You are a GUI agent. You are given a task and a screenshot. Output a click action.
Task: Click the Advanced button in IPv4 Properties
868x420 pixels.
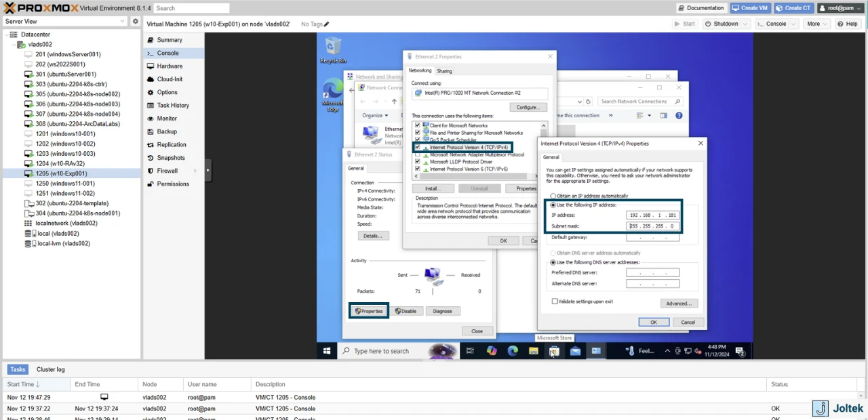click(679, 303)
